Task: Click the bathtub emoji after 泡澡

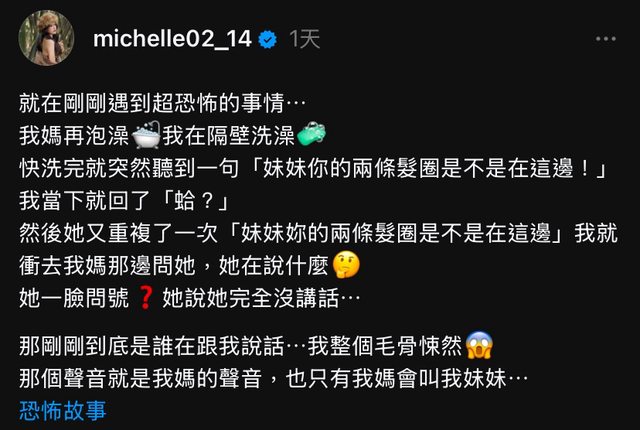Action: click(146, 135)
